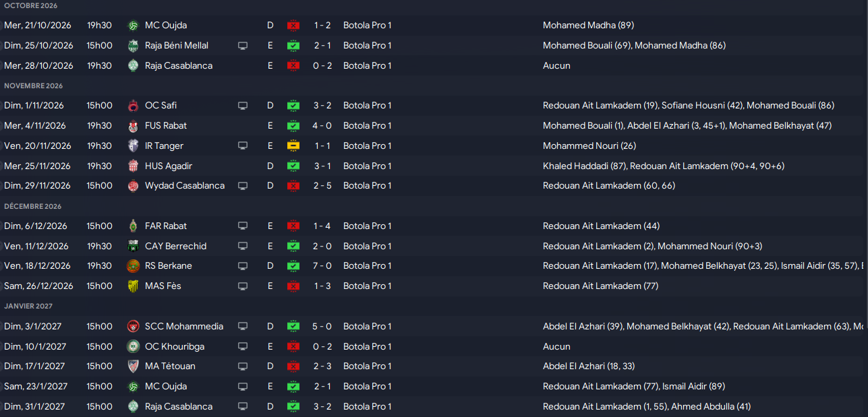Click the FAR Rabat club crest
The width and height of the screenshot is (868, 417).
(x=133, y=226)
